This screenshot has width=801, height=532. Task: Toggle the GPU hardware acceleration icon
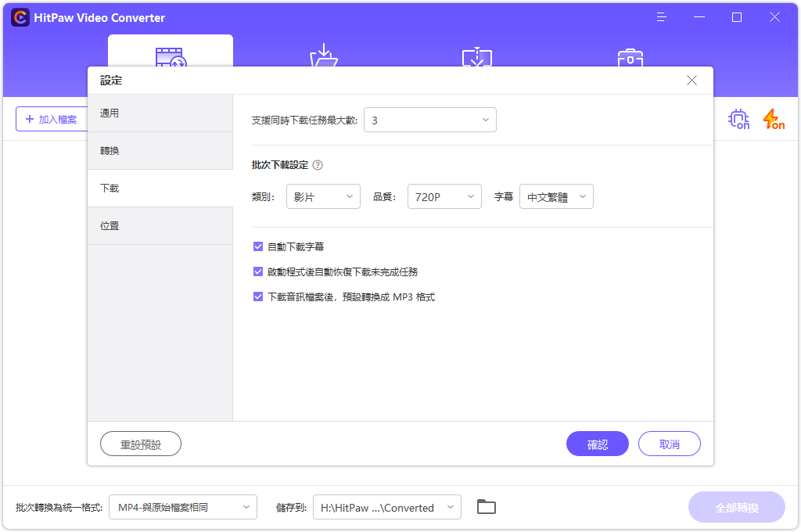click(738, 119)
